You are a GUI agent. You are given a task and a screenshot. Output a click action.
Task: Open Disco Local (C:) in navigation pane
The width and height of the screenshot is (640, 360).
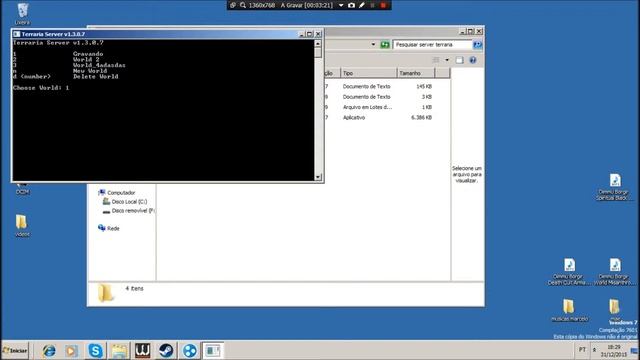tap(125, 202)
